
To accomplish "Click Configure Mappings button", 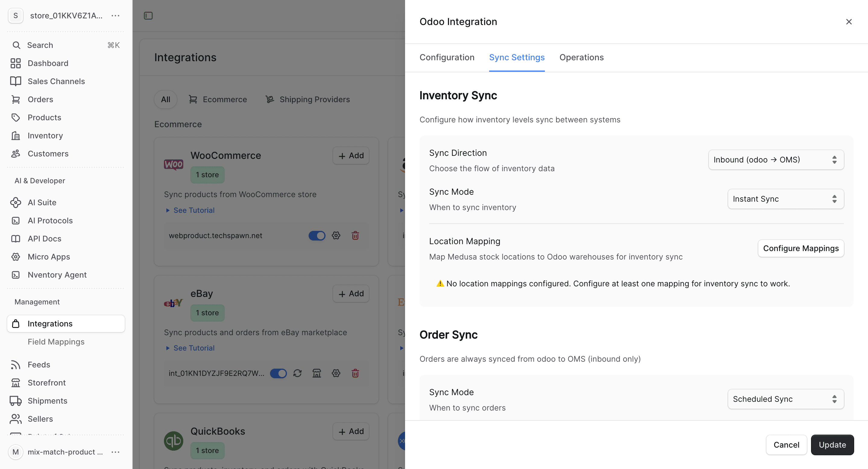I will pyautogui.click(x=801, y=248).
